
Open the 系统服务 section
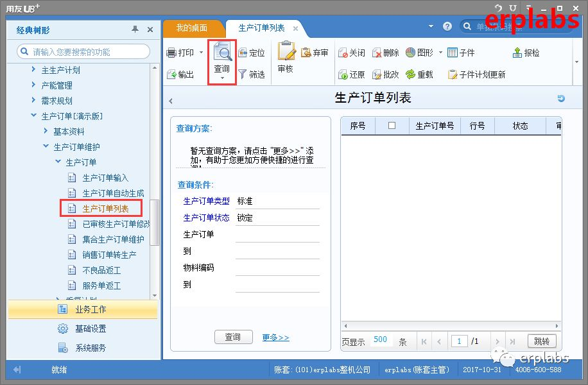coord(83,348)
